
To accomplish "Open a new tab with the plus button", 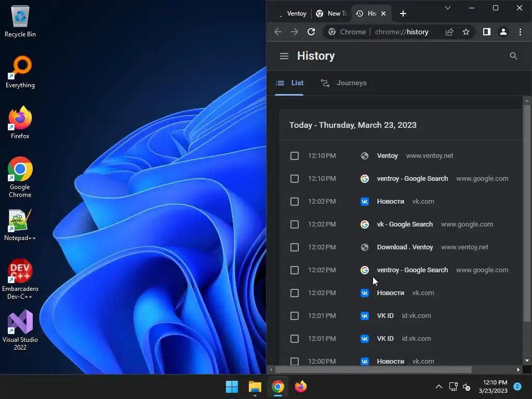I will click(403, 14).
